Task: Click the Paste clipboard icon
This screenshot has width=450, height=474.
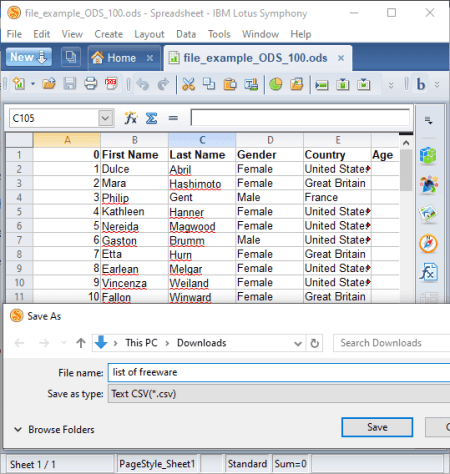Action: (230, 84)
